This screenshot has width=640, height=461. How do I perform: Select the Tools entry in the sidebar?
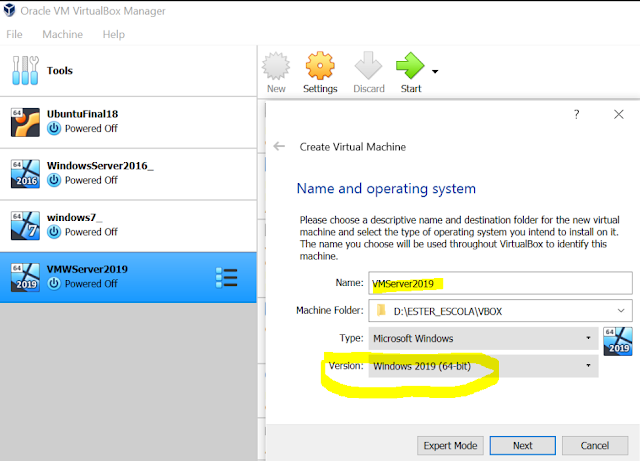[x=128, y=71]
